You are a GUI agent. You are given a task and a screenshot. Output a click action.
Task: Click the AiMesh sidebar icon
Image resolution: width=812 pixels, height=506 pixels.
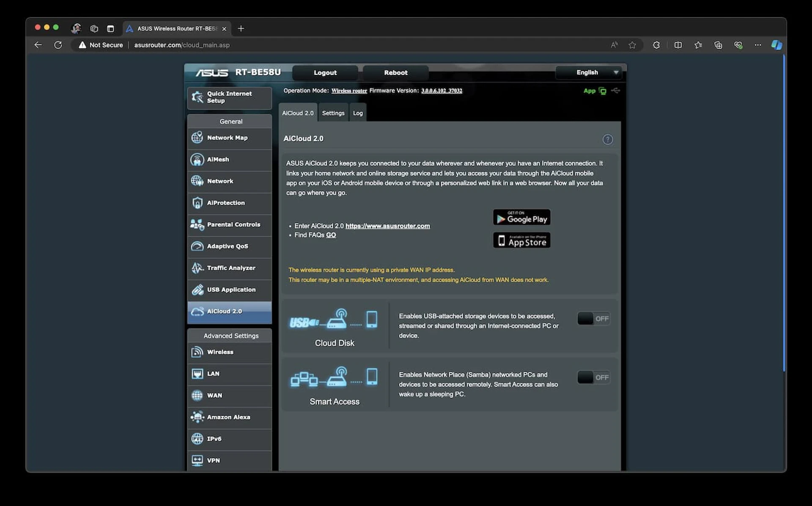pyautogui.click(x=197, y=159)
